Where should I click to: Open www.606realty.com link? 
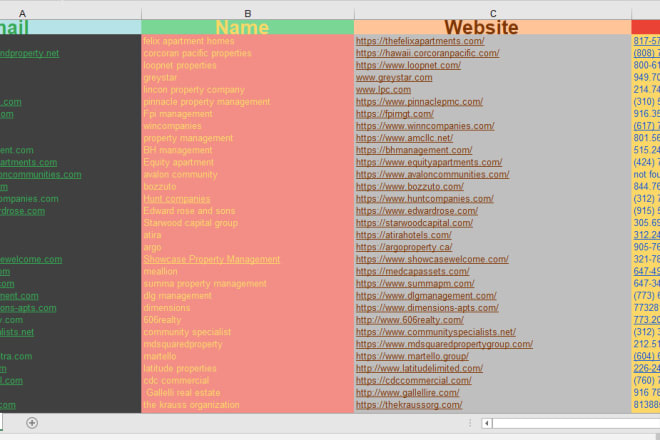(410, 320)
